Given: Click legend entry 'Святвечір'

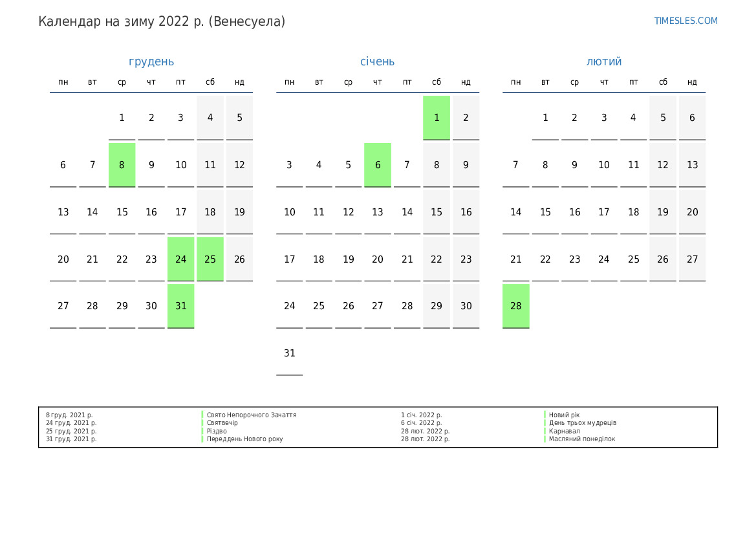Looking at the screenshot, I should (x=222, y=423).
